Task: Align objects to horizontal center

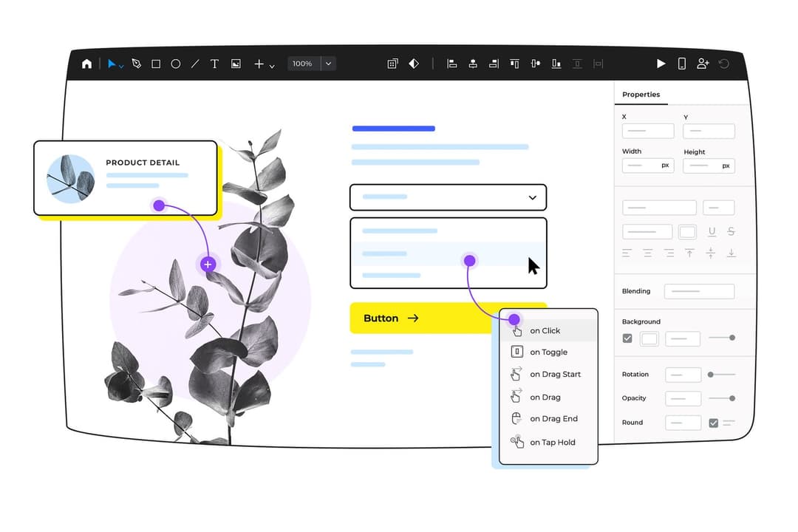Action: (x=473, y=64)
